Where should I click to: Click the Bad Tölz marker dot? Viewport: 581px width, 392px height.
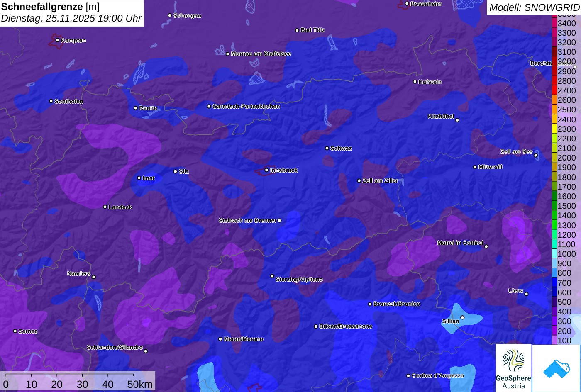297,30
